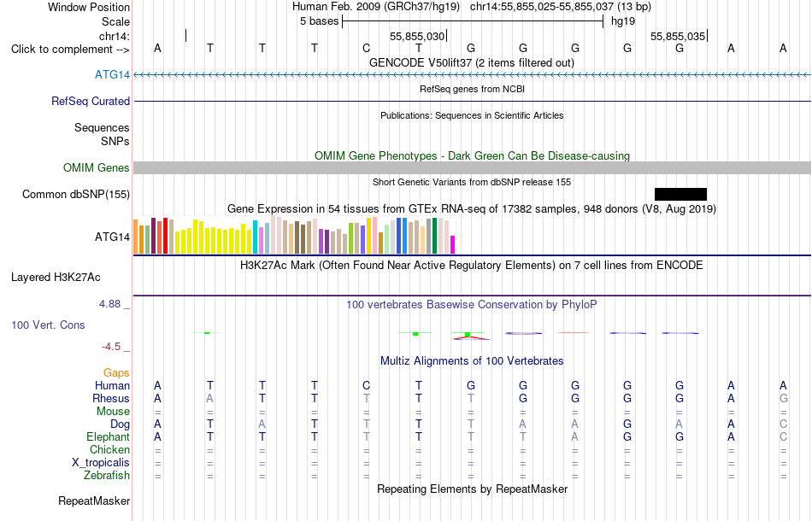Click the black ATG14 GTEx track label
This screenshot has width=812, height=521.
pyautogui.click(x=112, y=237)
